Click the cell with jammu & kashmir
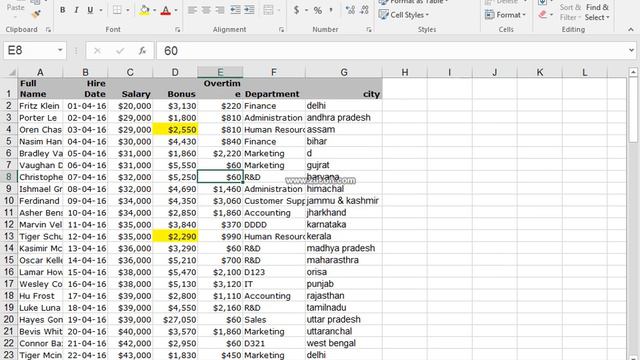 pos(344,201)
